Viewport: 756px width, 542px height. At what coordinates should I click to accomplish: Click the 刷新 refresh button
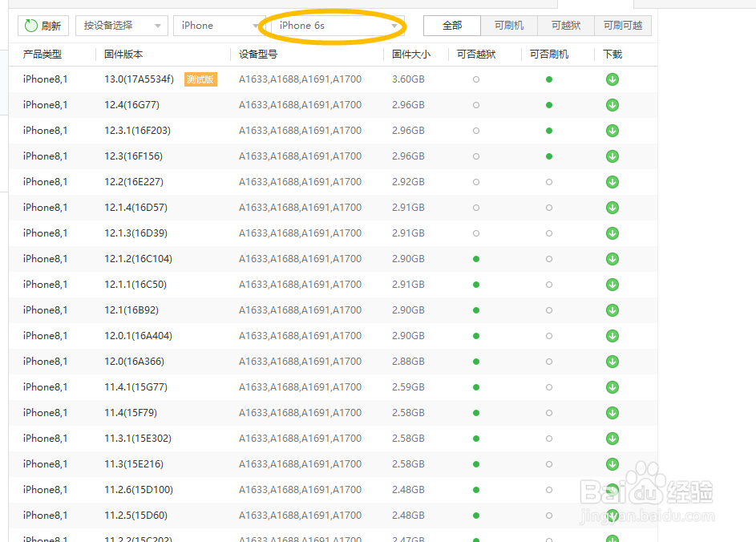coord(43,26)
